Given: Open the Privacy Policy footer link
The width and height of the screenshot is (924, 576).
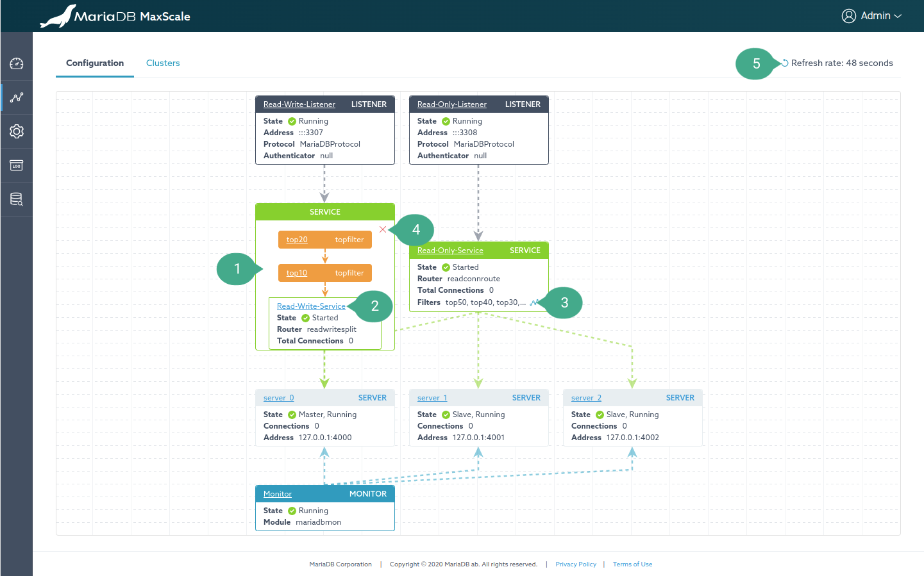Looking at the screenshot, I should click(575, 564).
